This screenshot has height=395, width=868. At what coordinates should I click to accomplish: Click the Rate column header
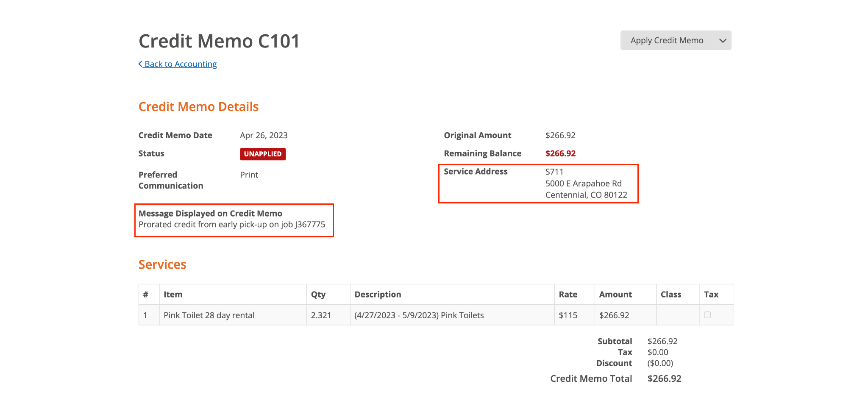[x=568, y=295]
